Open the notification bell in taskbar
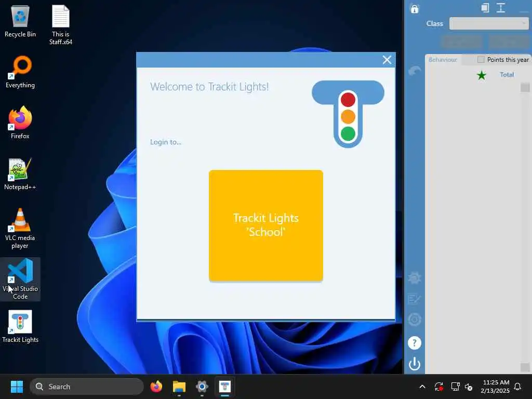This screenshot has width=532, height=399. (518, 387)
